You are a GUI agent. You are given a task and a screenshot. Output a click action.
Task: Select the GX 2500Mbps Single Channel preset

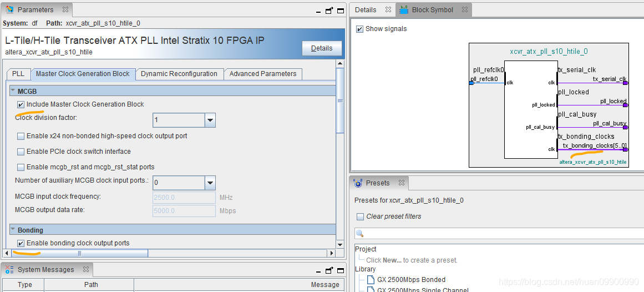point(418,289)
